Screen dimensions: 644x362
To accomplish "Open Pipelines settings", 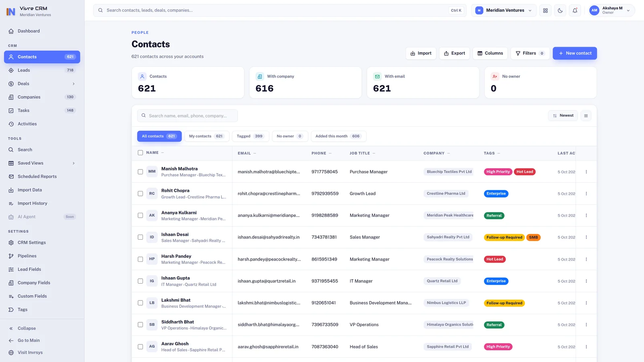I will click(x=42, y=256).
